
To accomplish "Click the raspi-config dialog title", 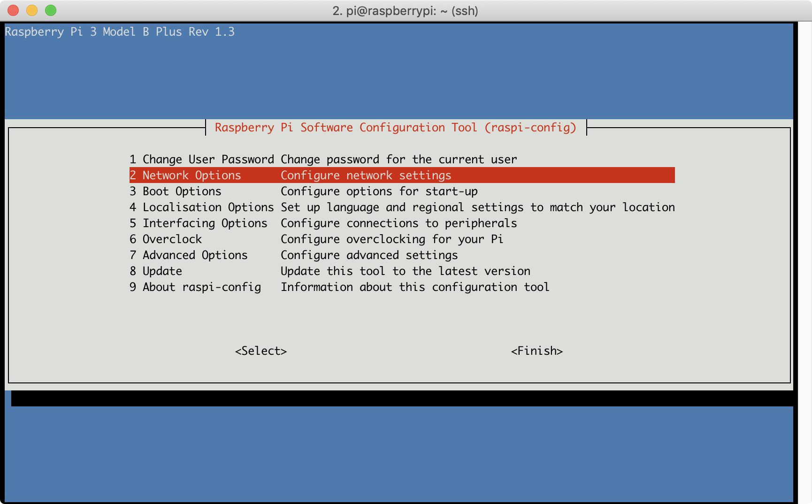I will (x=396, y=128).
